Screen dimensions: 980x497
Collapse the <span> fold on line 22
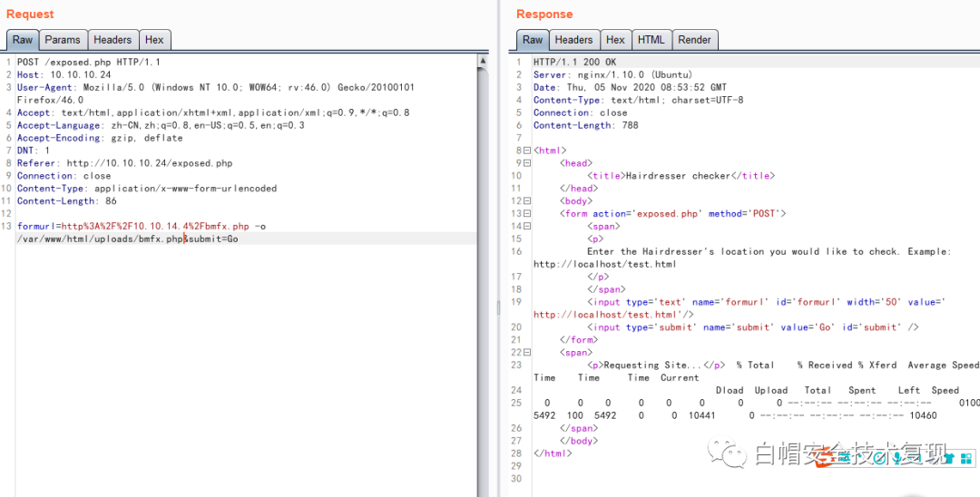tap(527, 352)
